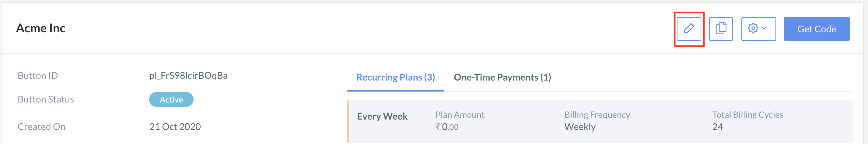
Task: Click the total billing cycles value 24
Action: pyautogui.click(x=717, y=127)
